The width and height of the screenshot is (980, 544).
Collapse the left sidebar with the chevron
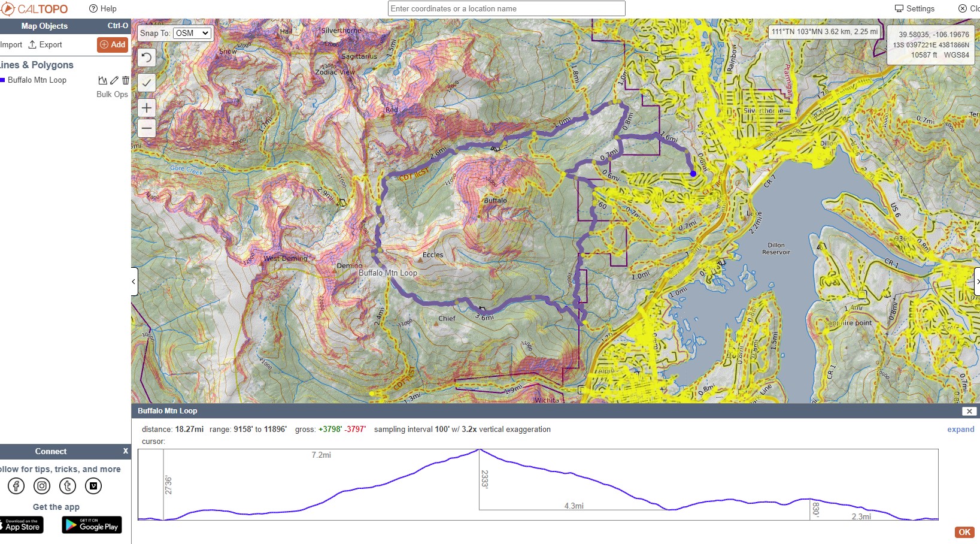(x=132, y=282)
